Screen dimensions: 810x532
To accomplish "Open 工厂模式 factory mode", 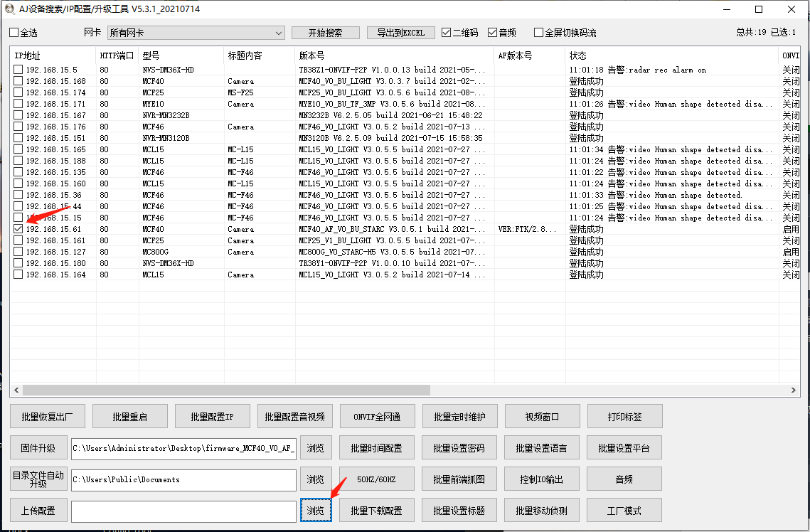I will (x=624, y=511).
